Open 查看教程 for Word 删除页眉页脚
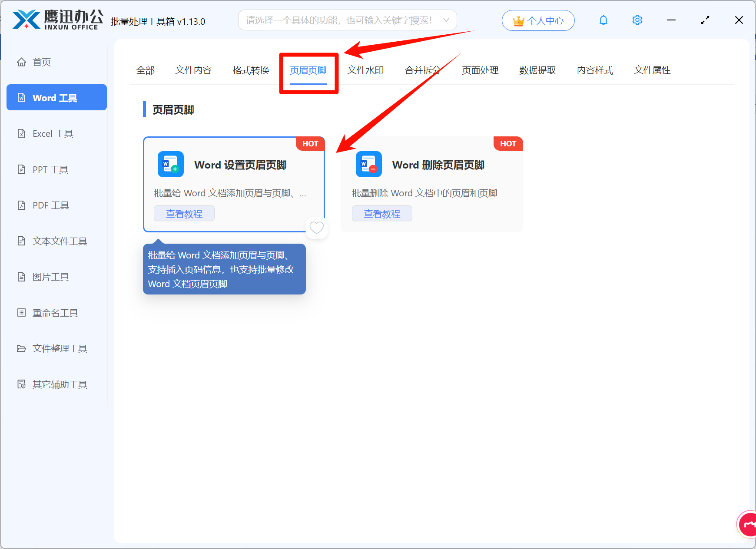This screenshot has height=549, width=756. pyautogui.click(x=381, y=213)
